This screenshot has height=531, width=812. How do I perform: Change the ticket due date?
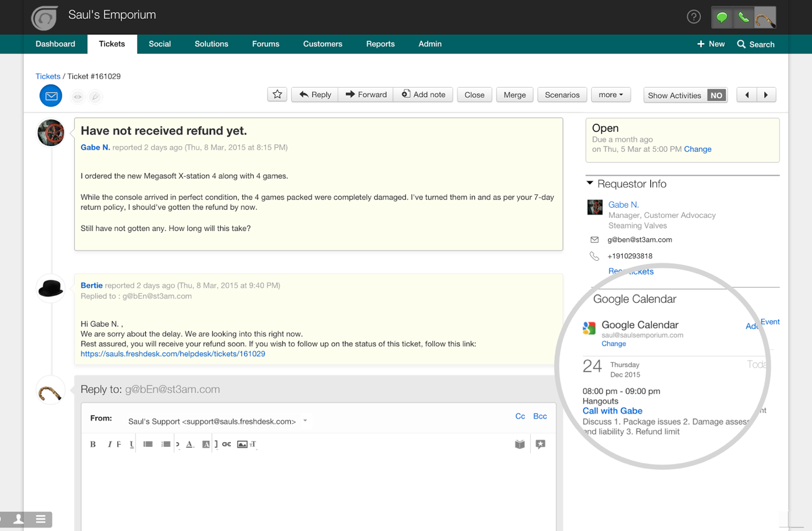697,150
